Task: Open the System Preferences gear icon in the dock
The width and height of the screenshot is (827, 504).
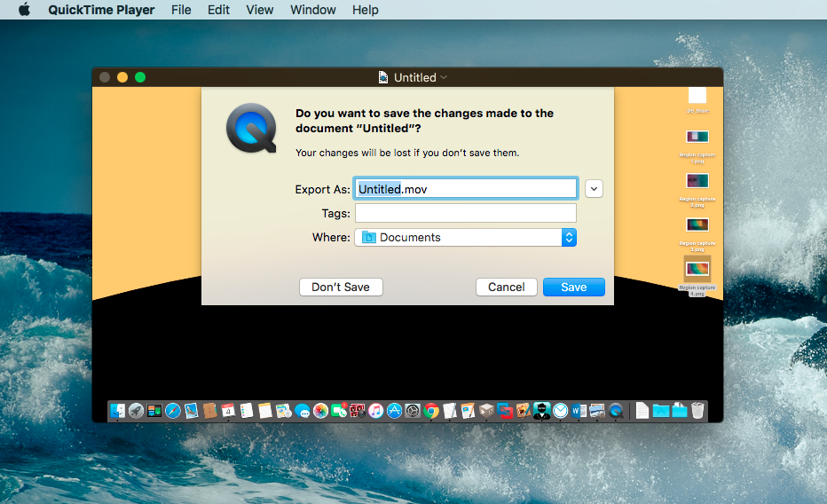Action: pos(413,411)
